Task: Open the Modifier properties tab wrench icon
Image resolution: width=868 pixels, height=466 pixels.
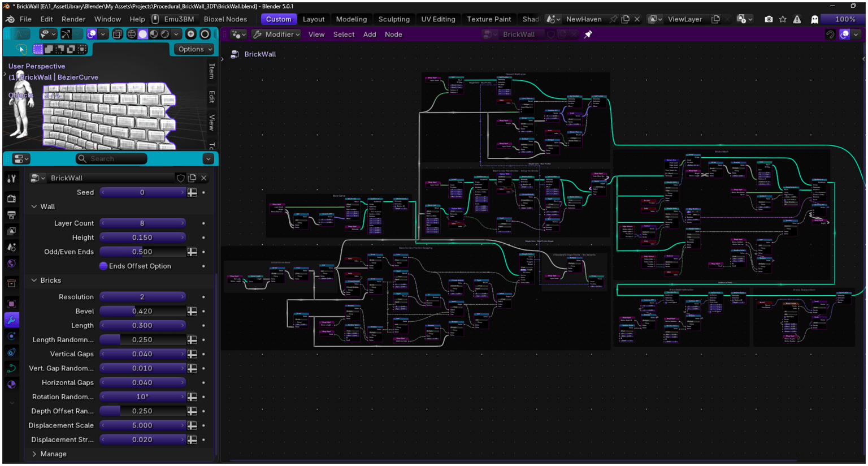Action: [x=11, y=320]
